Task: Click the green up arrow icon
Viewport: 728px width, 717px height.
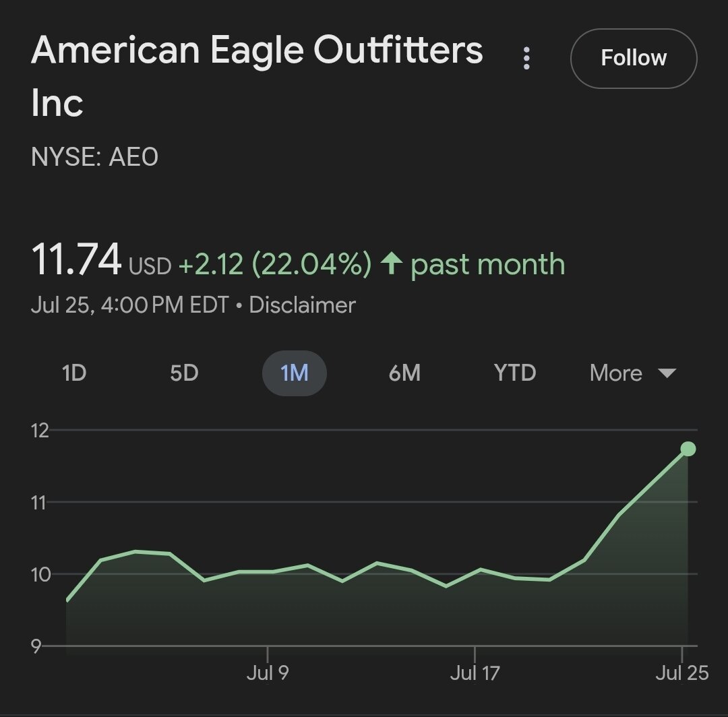Action: tap(391, 263)
